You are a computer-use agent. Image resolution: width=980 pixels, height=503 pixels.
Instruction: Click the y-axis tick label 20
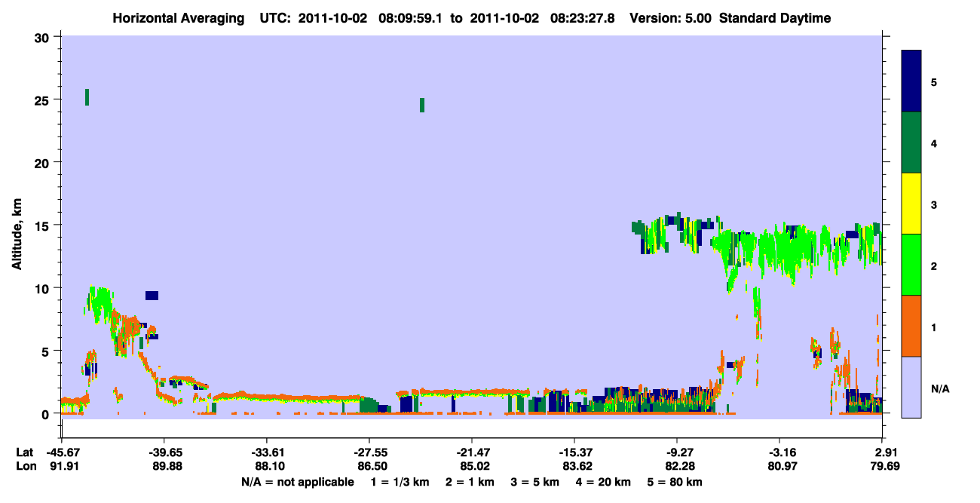click(x=44, y=162)
